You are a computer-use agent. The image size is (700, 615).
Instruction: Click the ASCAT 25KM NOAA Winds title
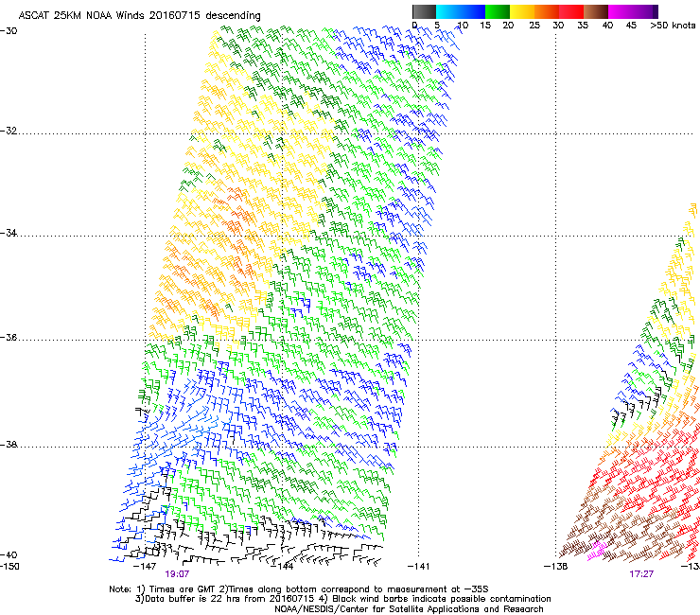139,16
